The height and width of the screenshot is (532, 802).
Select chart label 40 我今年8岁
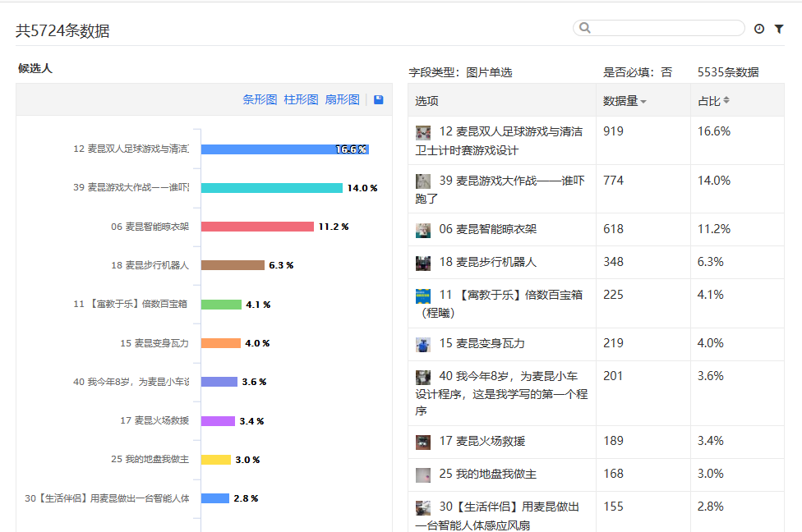[x=131, y=382]
